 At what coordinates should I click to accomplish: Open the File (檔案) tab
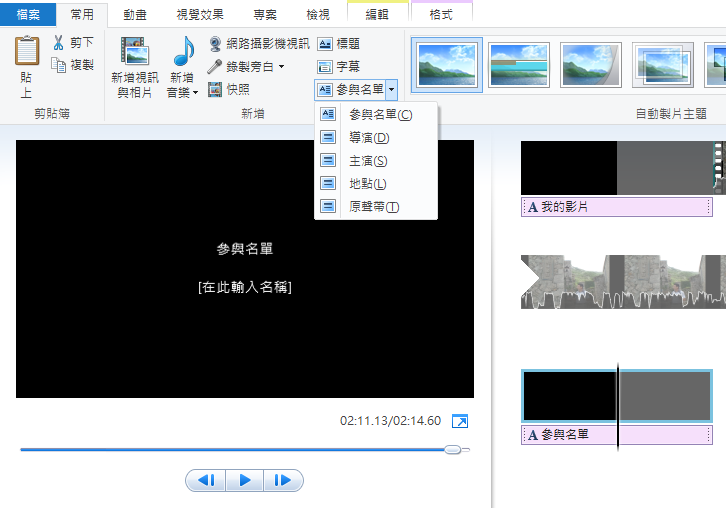tap(28, 14)
